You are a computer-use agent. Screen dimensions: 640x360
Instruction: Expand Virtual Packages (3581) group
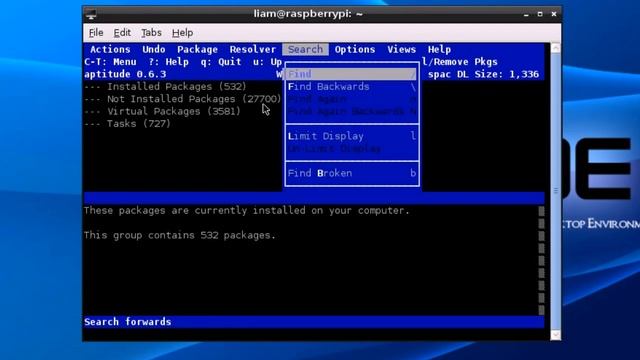[162, 111]
